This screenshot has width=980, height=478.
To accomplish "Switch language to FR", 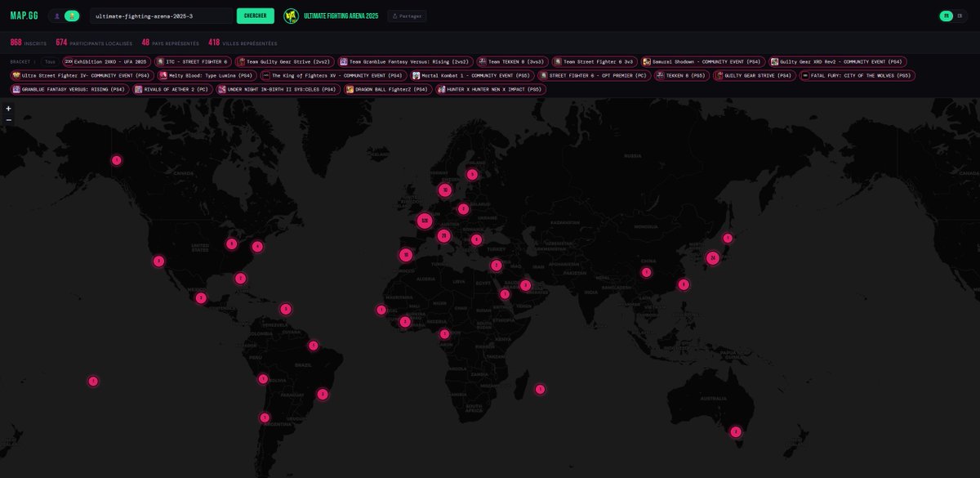I will (946, 16).
